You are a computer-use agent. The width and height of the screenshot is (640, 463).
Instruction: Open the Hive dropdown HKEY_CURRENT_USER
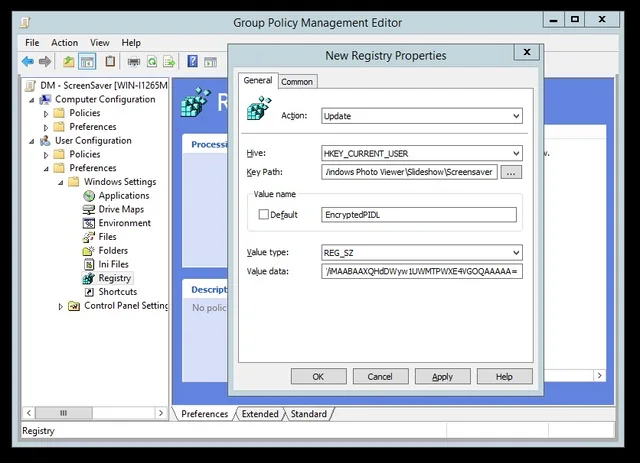pyautogui.click(x=422, y=154)
